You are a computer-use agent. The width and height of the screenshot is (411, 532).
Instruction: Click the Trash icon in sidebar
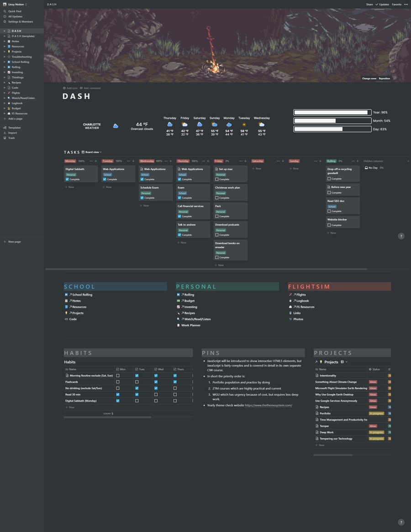pyautogui.click(x=5, y=138)
